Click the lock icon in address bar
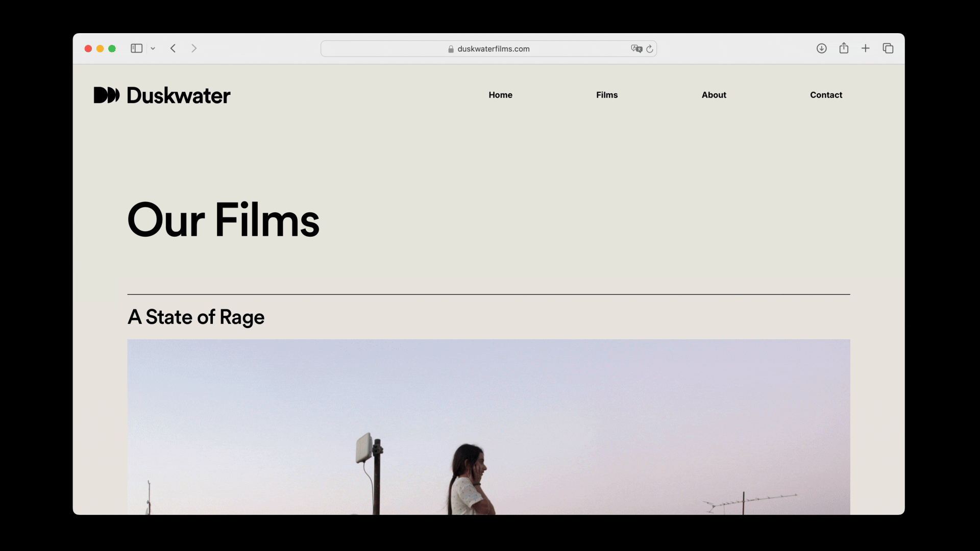980x551 pixels. [451, 49]
